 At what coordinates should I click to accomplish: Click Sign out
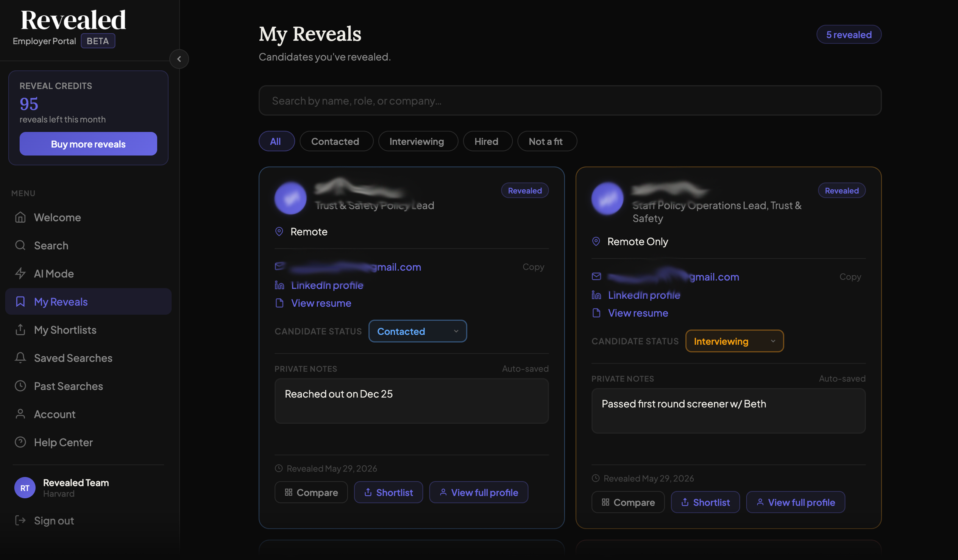(54, 521)
